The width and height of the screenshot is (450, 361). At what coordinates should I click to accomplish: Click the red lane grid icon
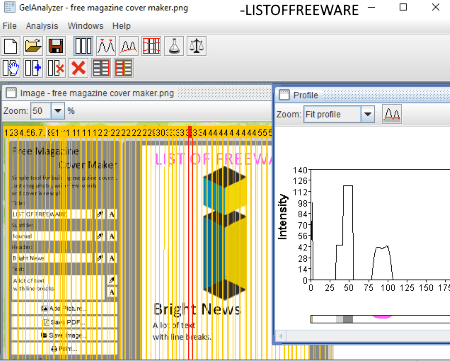pyautogui.click(x=151, y=46)
